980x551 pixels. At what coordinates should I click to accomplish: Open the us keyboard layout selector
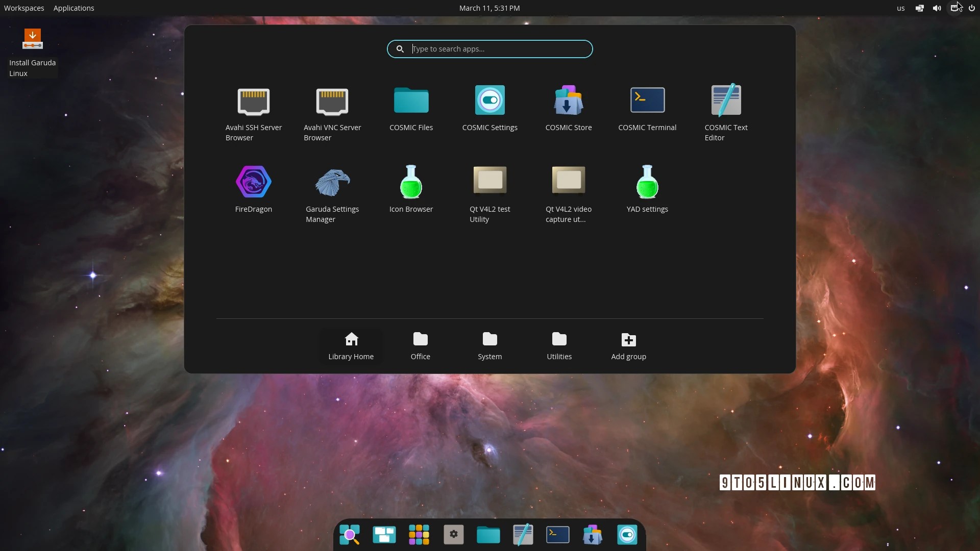(x=900, y=8)
